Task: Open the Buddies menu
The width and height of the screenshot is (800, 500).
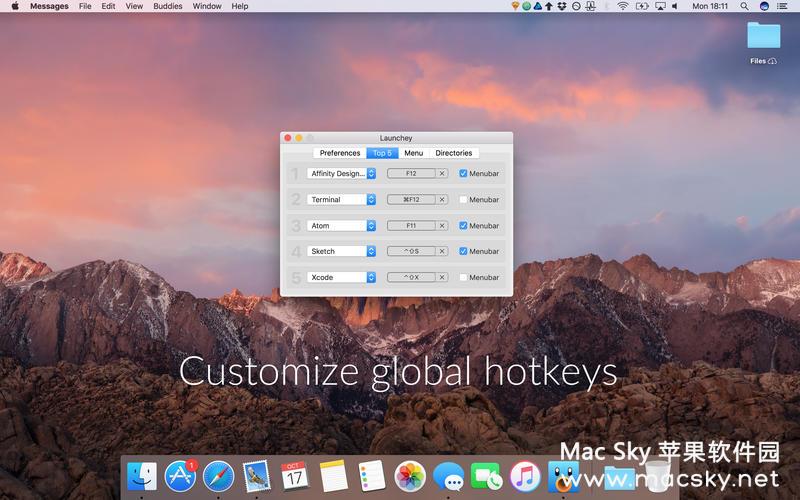Action: (x=168, y=6)
